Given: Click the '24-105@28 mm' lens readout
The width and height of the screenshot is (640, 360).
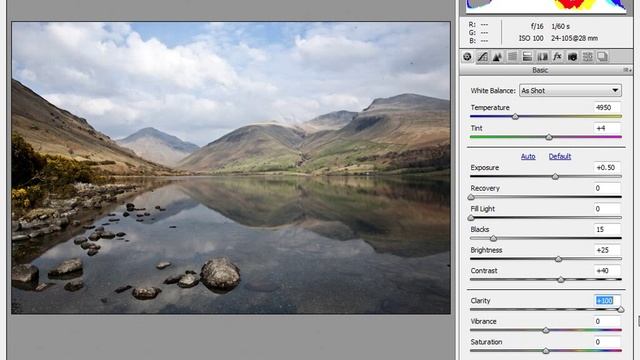Looking at the screenshot, I should 574,38.
